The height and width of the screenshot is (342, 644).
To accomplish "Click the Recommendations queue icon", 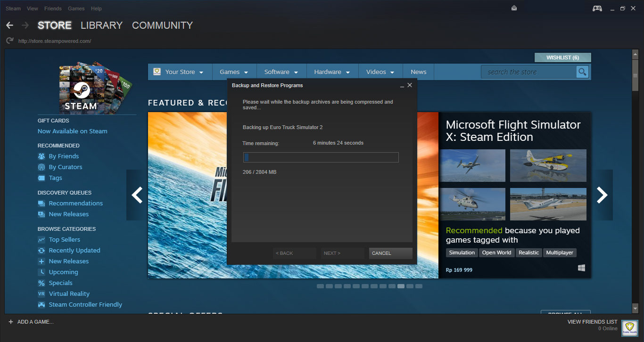I will 41,204.
